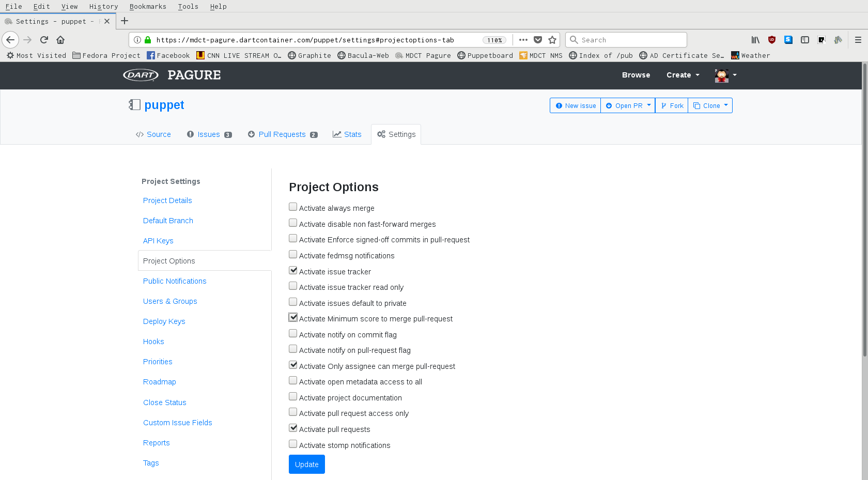Switch to the Source tab
The height and width of the screenshot is (480, 868).
(x=153, y=134)
